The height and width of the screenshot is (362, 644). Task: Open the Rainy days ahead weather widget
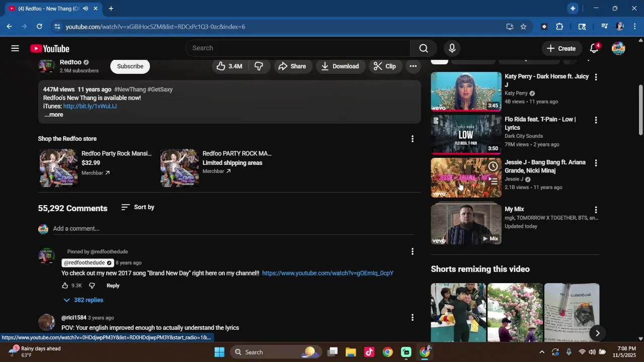point(35,352)
